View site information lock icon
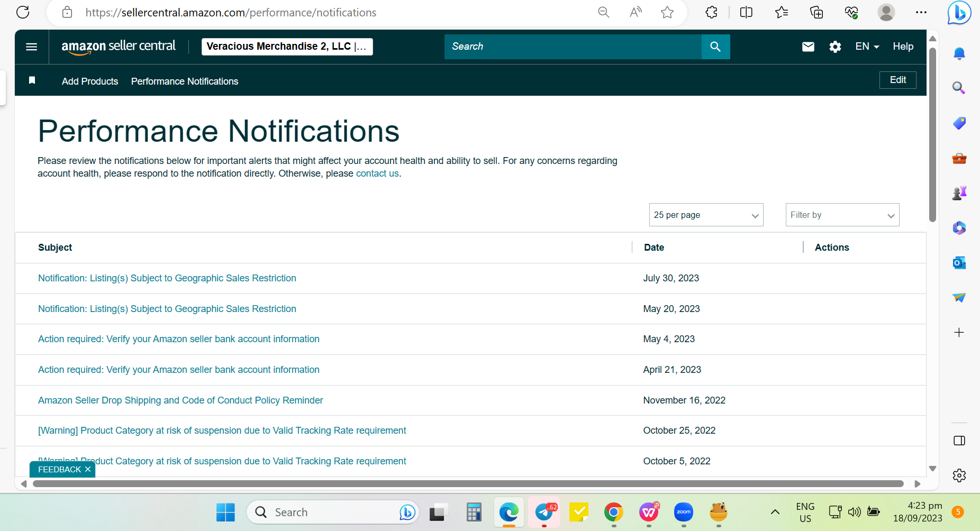The image size is (980, 531). pos(67,12)
